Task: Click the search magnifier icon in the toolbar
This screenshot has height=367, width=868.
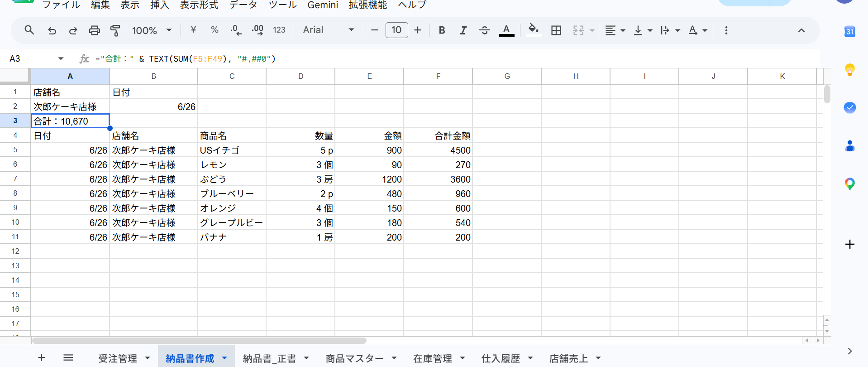Action: coord(29,30)
